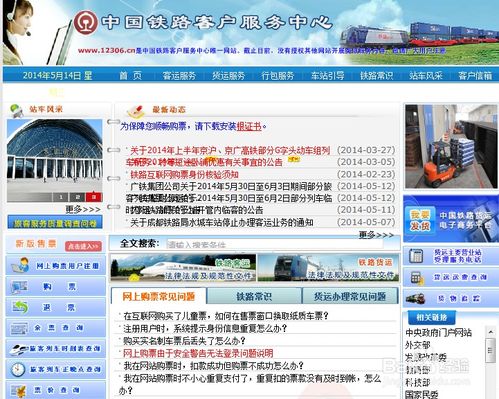
Task: Open the 车站引导 menu item
Action: (327, 76)
